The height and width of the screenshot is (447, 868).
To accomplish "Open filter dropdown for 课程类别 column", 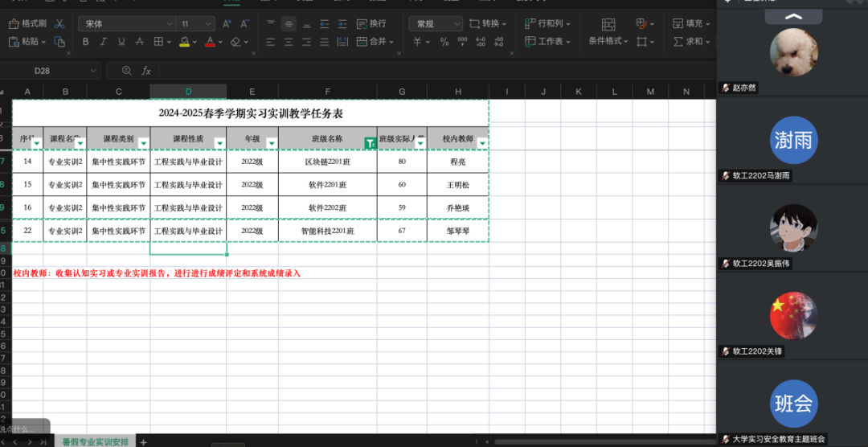I will pyautogui.click(x=144, y=143).
